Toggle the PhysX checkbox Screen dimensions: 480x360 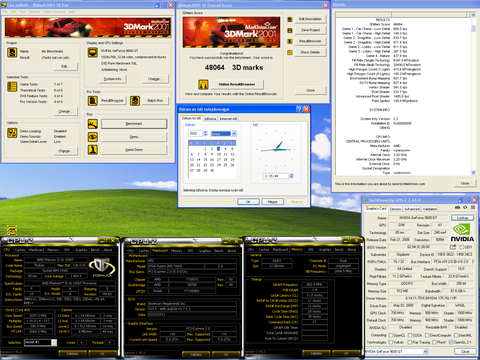tap(434, 342)
